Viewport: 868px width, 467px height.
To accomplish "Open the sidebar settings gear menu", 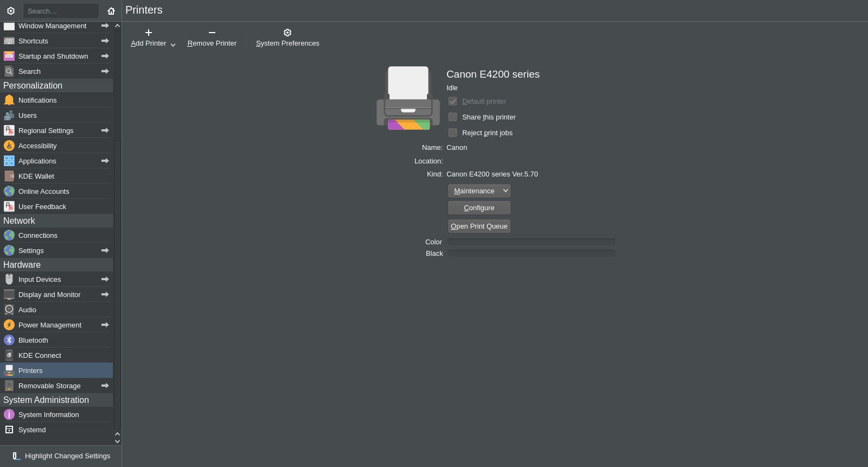I will [x=11, y=11].
